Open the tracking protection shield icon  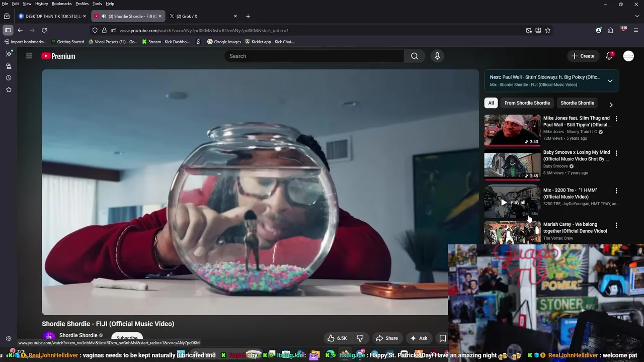click(95, 30)
